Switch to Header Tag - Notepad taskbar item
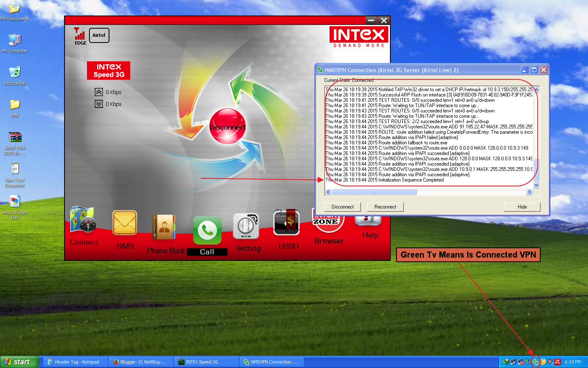 tap(76, 362)
